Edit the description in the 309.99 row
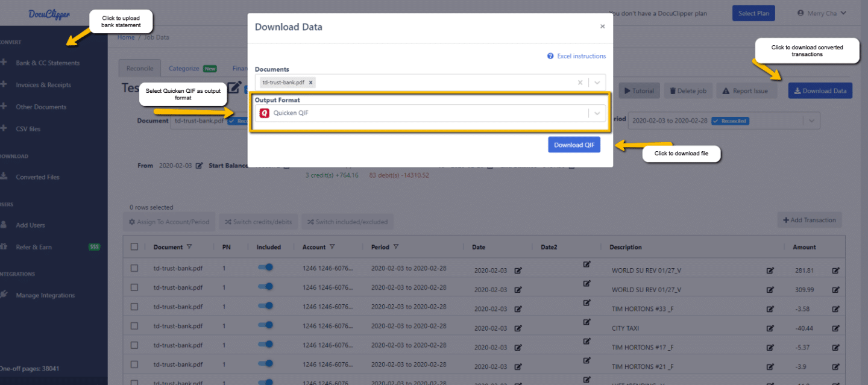868x385 pixels. (770, 290)
